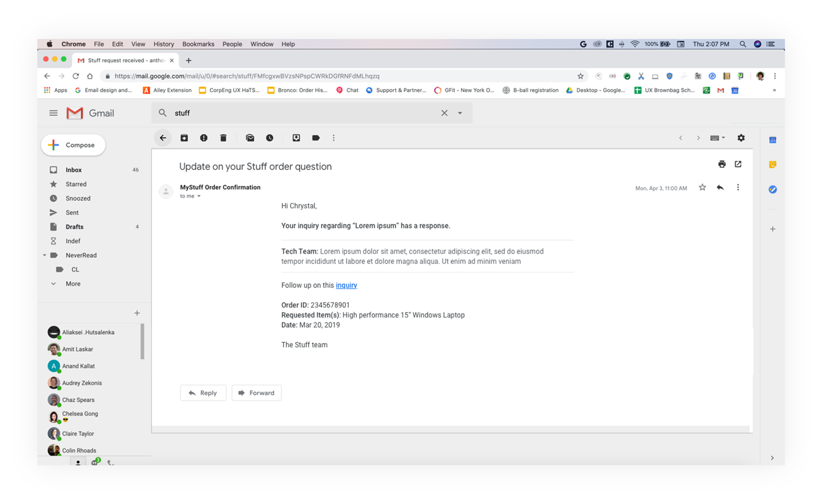Open email in new window
The image size is (822, 504).
click(738, 164)
